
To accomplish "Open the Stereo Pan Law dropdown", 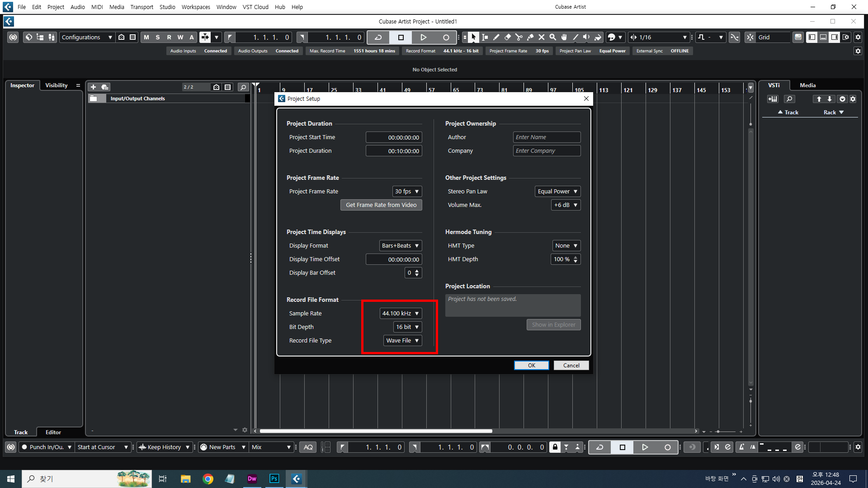I will pos(558,191).
